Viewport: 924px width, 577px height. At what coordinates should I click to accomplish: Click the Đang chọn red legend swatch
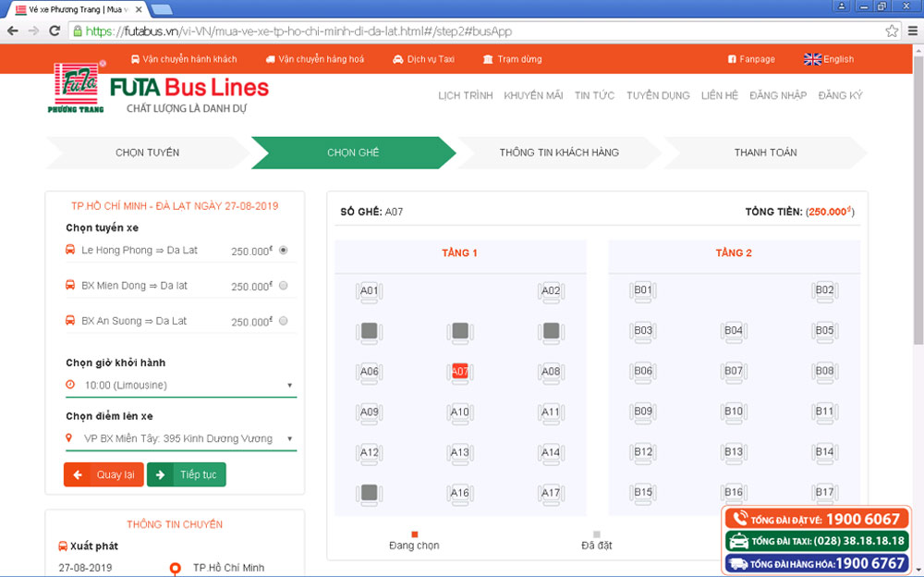coord(414,534)
